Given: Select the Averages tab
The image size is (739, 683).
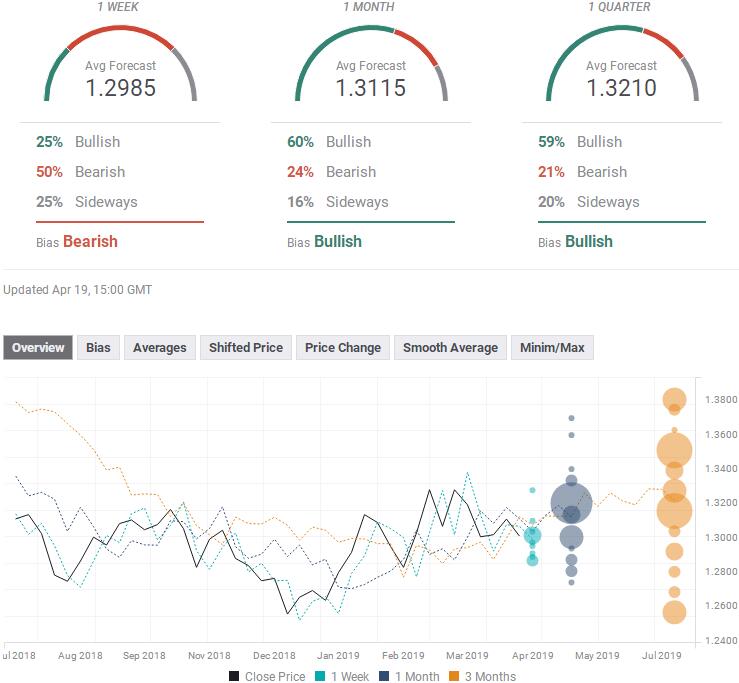Looking at the screenshot, I should [160, 348].
